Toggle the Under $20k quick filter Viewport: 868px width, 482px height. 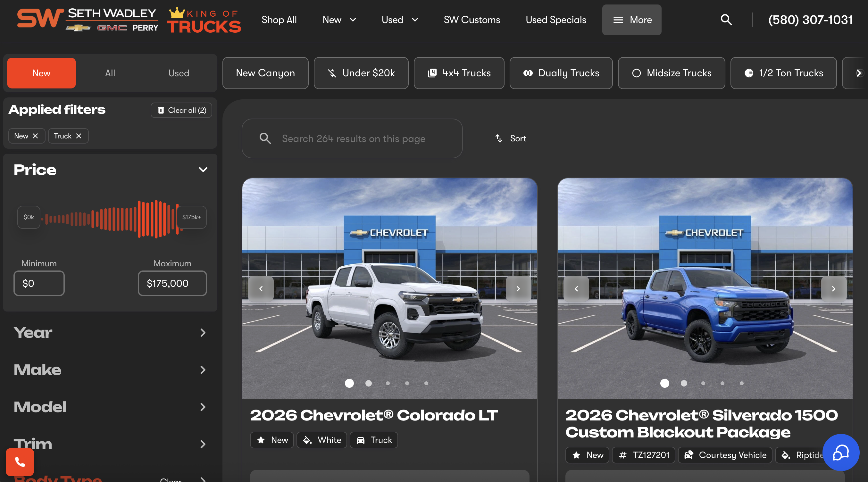point(361,73)
